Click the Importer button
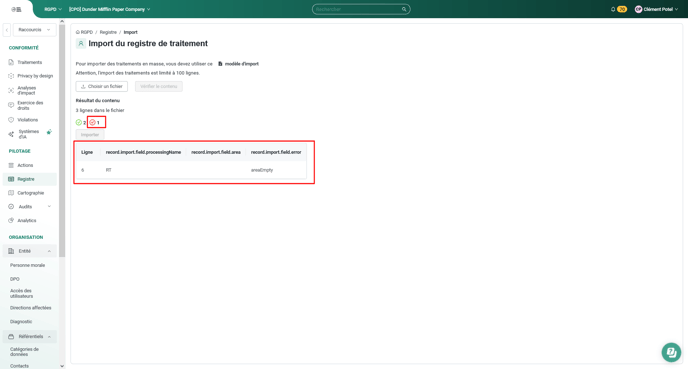 pos(90,135)
